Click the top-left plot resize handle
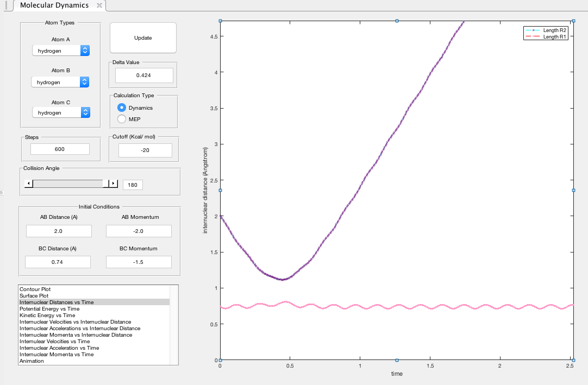This screenshot has height=385, width=588. [220, 21]
